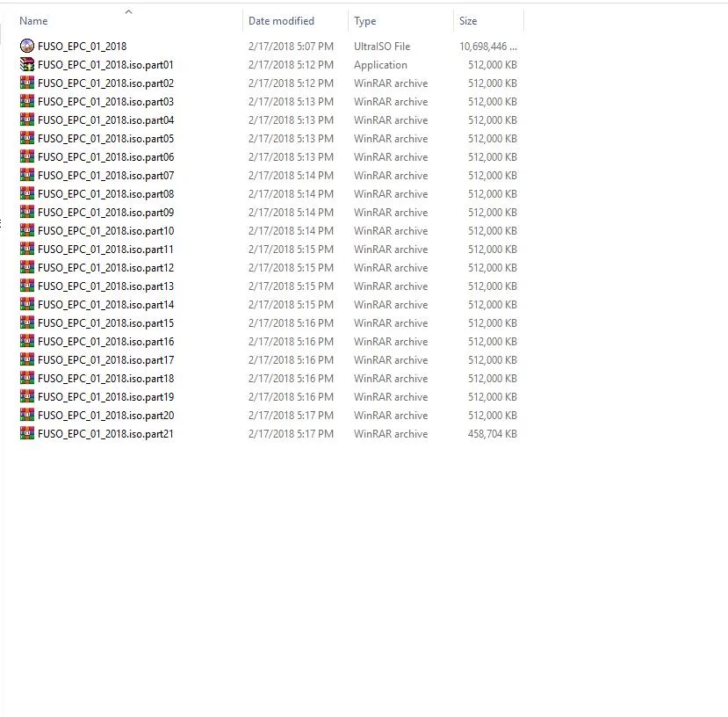Click the WinRAR icon beside part04
Viewport: 728px width, 717px height.
[x=27, y=119]
